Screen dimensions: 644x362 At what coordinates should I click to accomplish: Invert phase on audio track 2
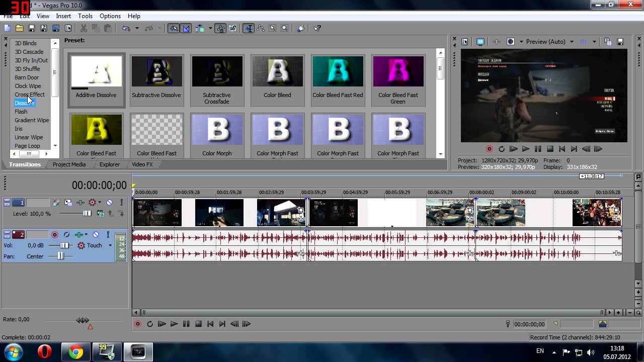(x=66, y=235)
